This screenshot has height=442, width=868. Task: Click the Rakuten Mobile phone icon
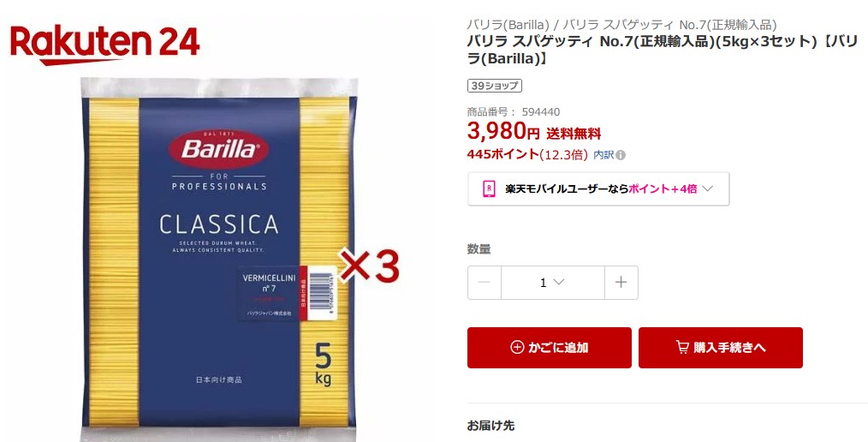pos(489,188)
